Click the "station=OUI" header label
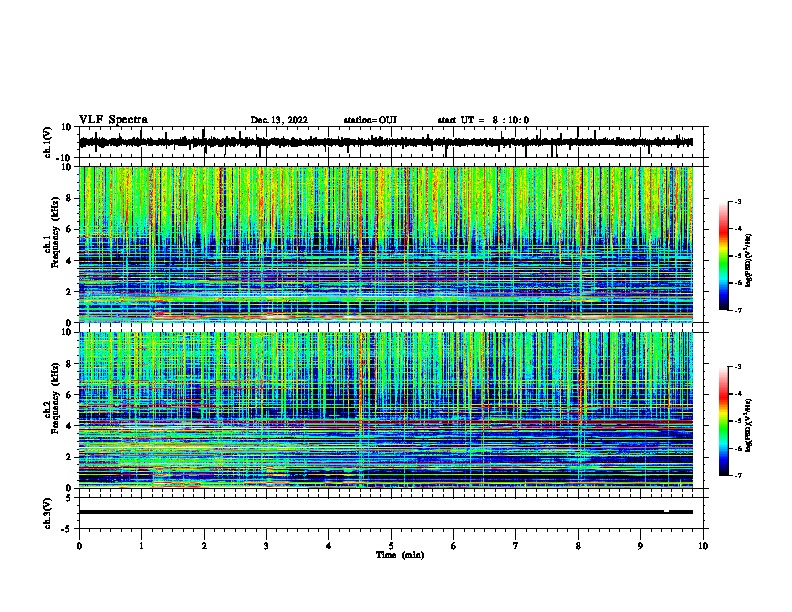792x612 pixels. 370,120
